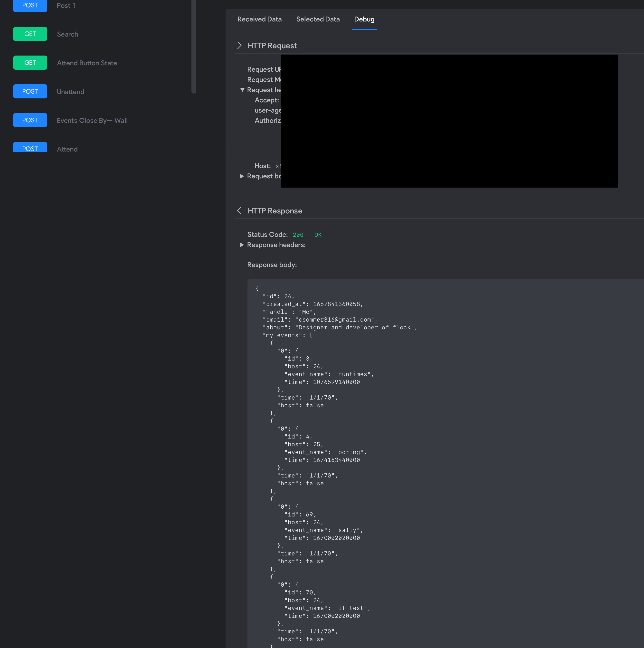Click the POST badge beside Attend

(x=30, y=147)
